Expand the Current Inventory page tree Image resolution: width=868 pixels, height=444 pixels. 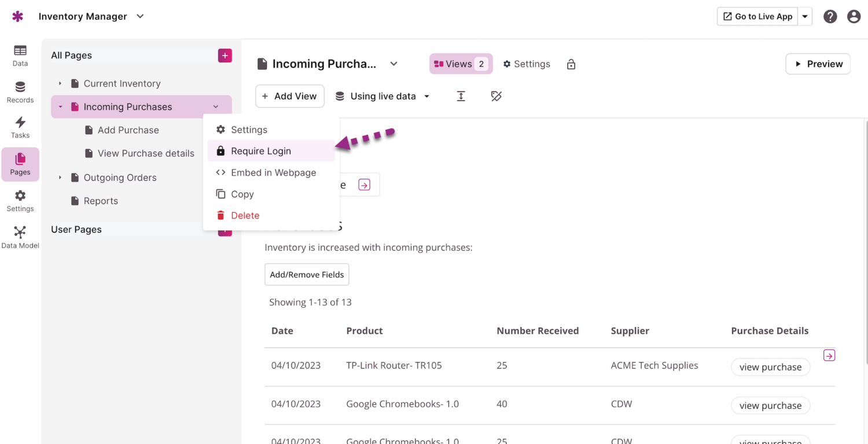click(x=60, y=84)
